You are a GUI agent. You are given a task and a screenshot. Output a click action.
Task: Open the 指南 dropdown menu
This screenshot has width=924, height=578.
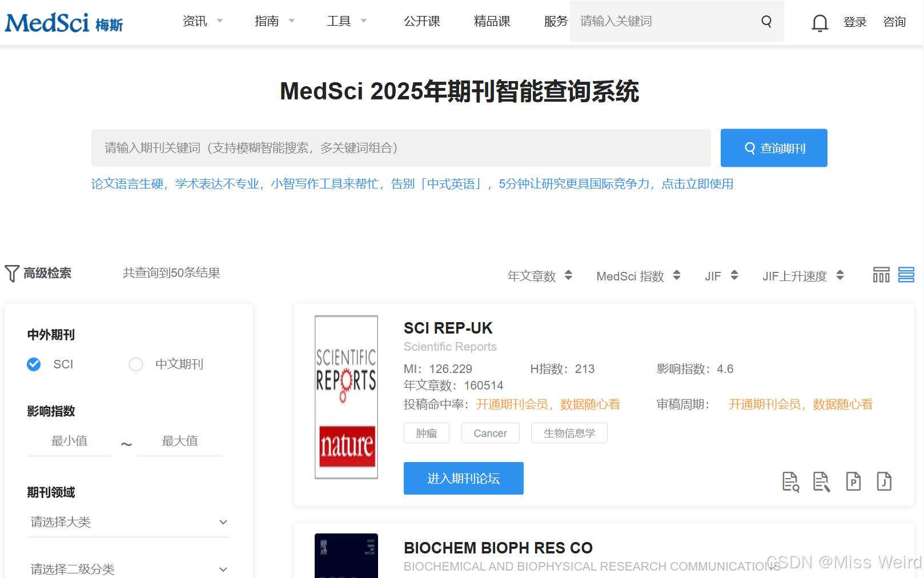point(275,21)
